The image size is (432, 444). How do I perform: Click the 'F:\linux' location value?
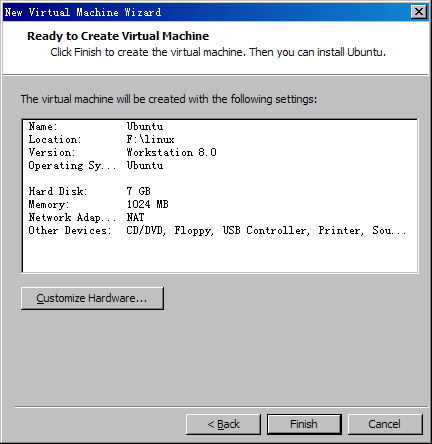[x=150, y=139]
